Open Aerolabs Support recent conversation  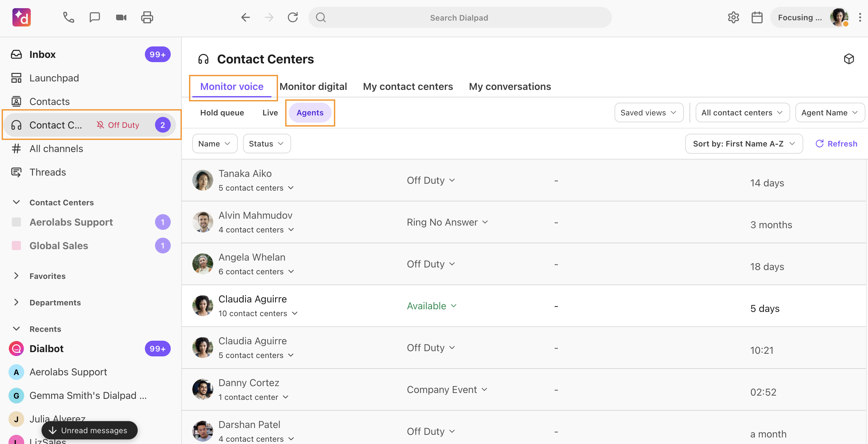pos(90,372)
